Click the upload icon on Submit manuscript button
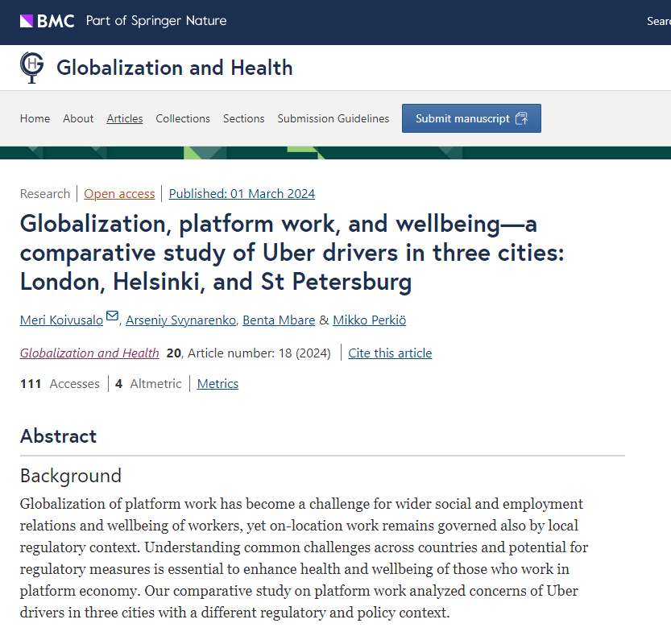This screenshot has width=671, height=644. (522, 118)
